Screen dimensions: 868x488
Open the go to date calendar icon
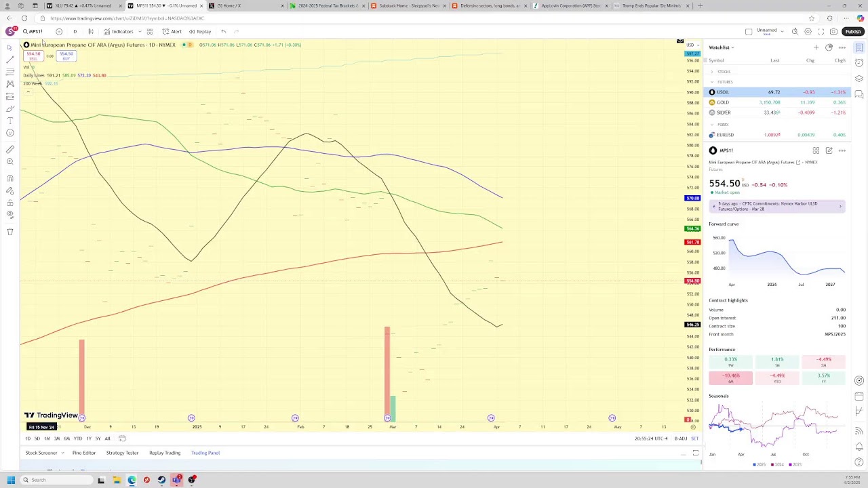(122, 439)
